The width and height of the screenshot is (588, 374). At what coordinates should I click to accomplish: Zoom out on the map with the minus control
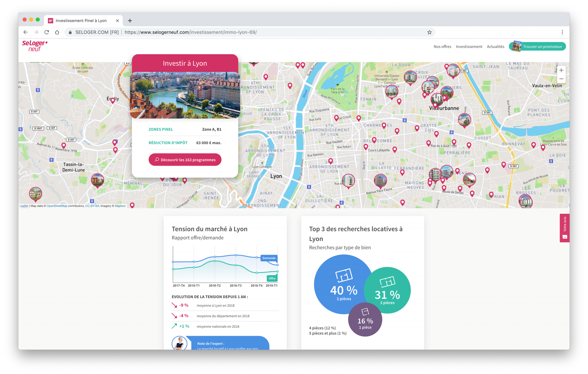pos(561,78)
